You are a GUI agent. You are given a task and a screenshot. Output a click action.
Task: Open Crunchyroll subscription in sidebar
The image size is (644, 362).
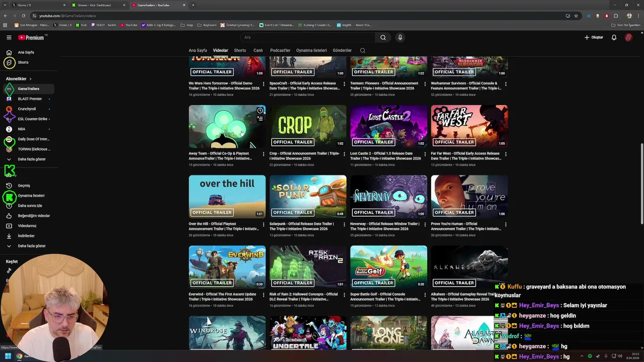28,109
